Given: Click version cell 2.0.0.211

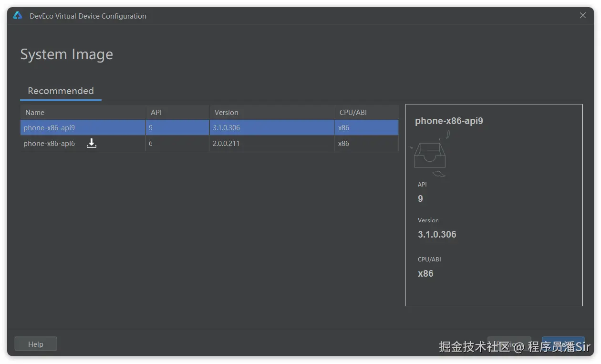Looking at the screenshot, I should pos(272,143).
